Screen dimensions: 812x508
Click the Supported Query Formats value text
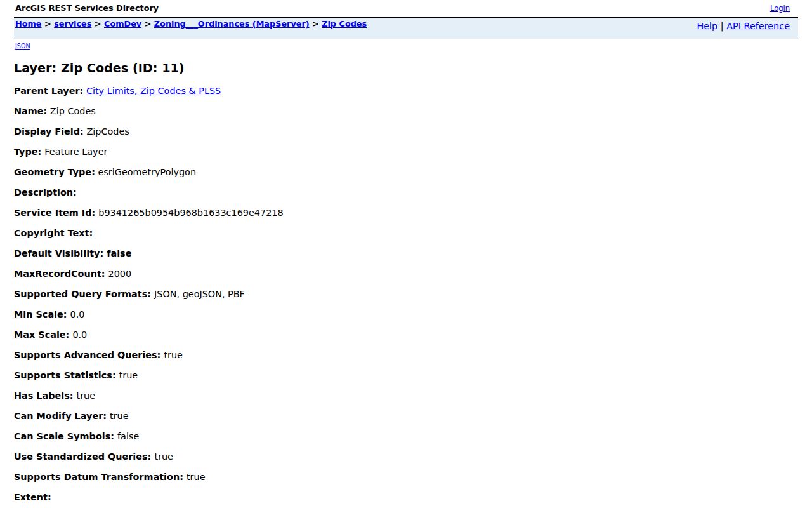tap(199, 294)
